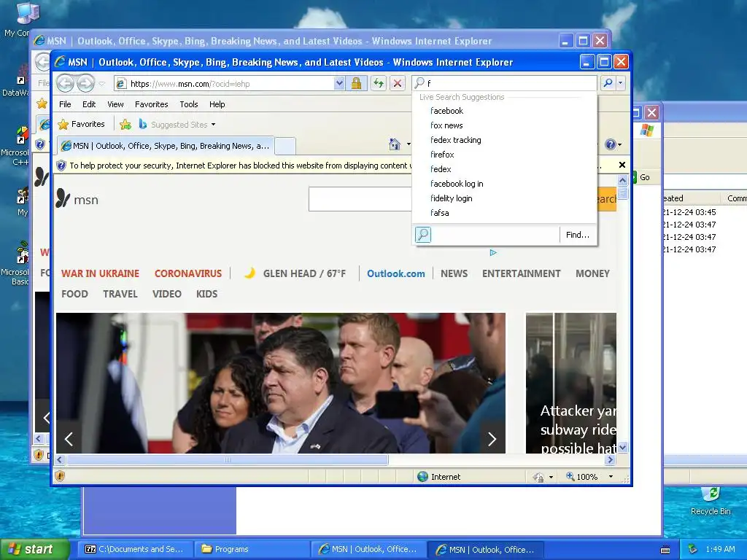Select 'facebook log in' search suggestion
747x560 pixels.
point(457,184)
